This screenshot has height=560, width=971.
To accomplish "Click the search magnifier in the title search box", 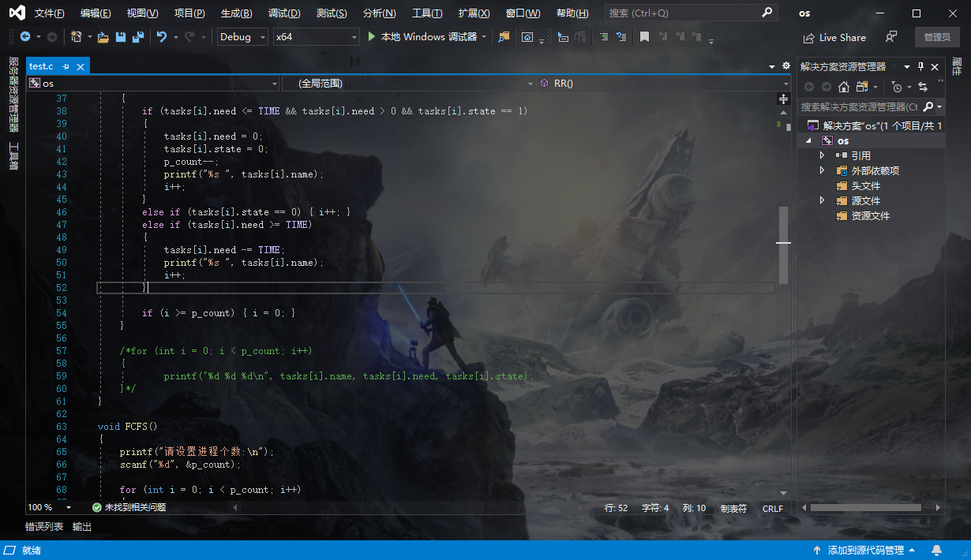I will click(x=767, y=13).
